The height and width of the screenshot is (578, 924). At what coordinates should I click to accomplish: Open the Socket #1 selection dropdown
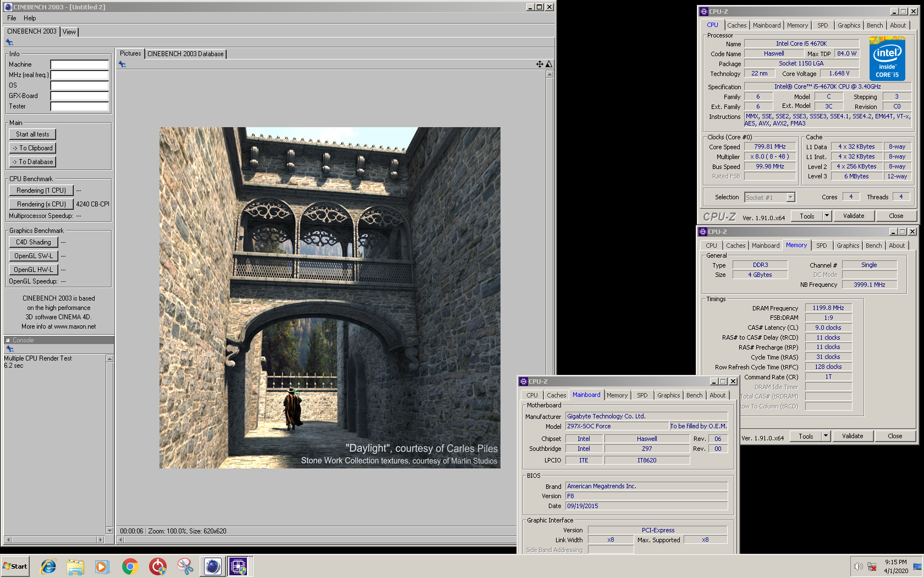[x=790, y=197]
